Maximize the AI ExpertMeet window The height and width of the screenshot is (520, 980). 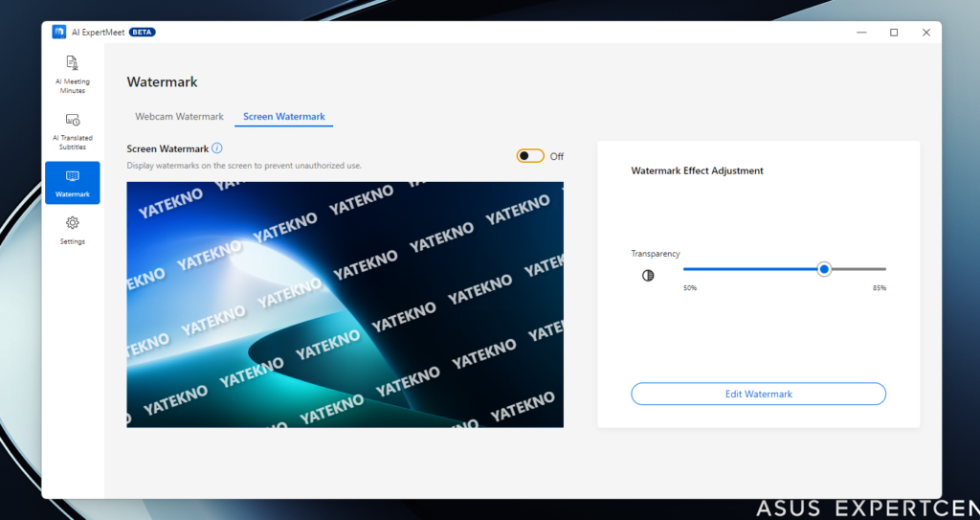[894, 33]
